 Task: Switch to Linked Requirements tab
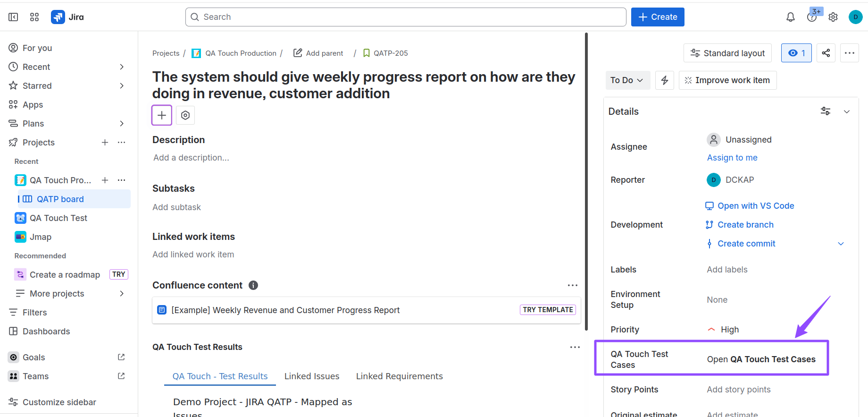(399, 376)
